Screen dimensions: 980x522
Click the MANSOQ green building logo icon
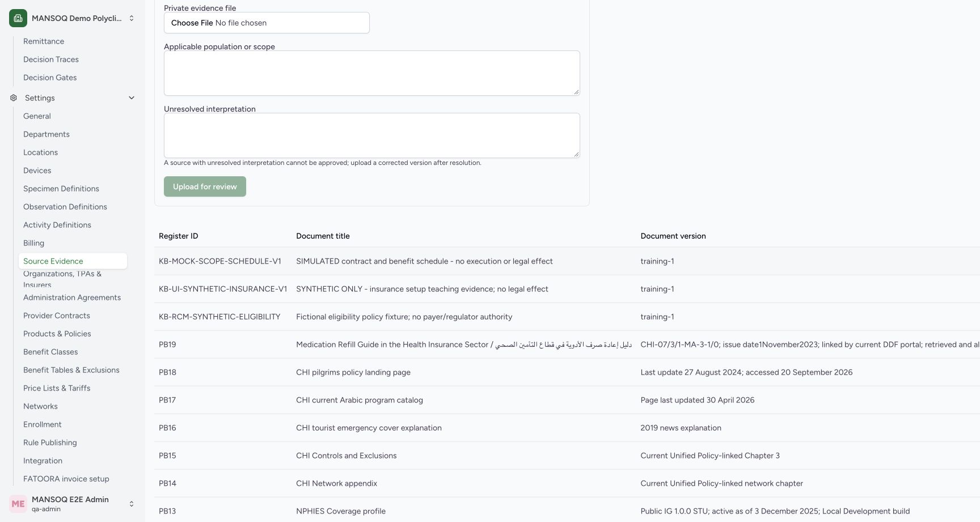coord(18,18)
